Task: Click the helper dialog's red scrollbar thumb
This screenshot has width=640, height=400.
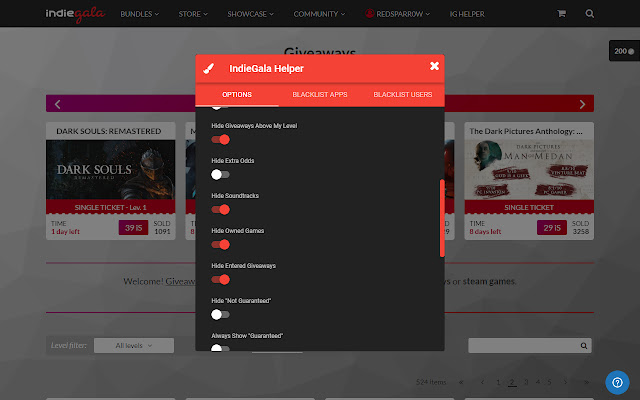Action: point(442,218)
